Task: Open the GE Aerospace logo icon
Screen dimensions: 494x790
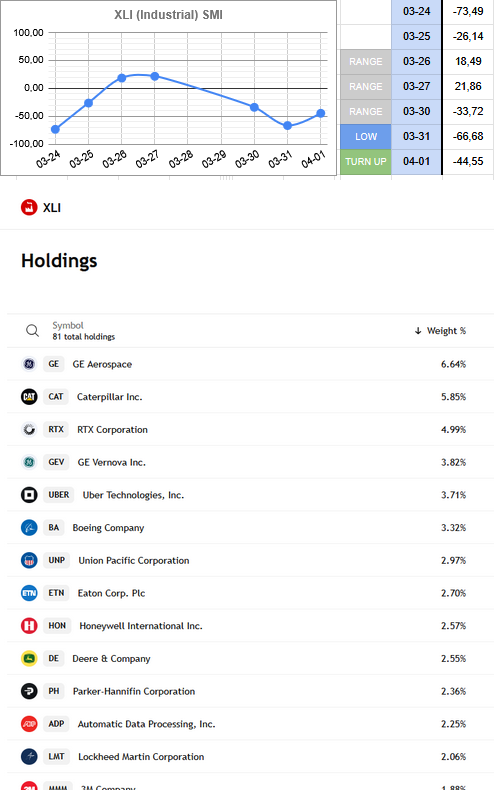Action: coord(29,364)
